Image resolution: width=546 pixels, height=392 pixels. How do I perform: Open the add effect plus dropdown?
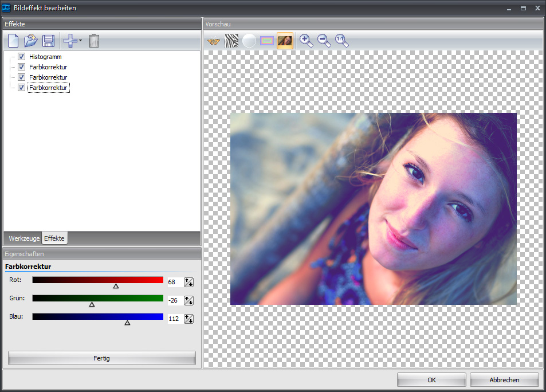tap(73, 41)
